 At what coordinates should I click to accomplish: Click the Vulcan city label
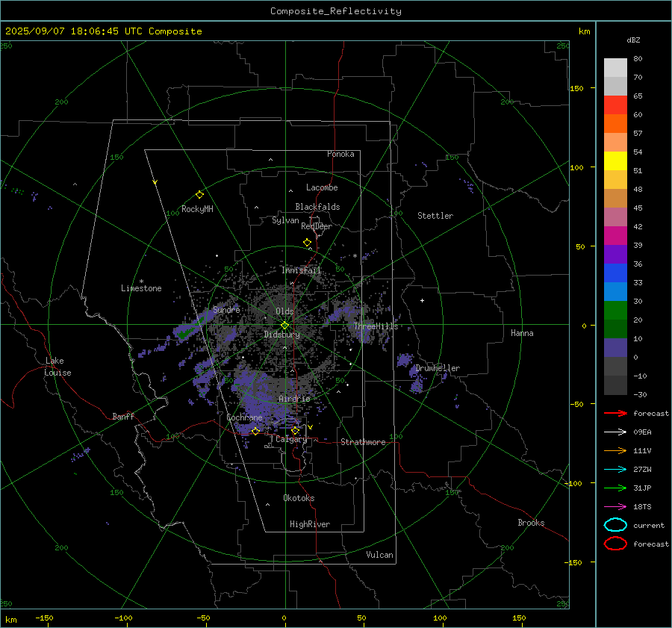click(x=379, y=555)
